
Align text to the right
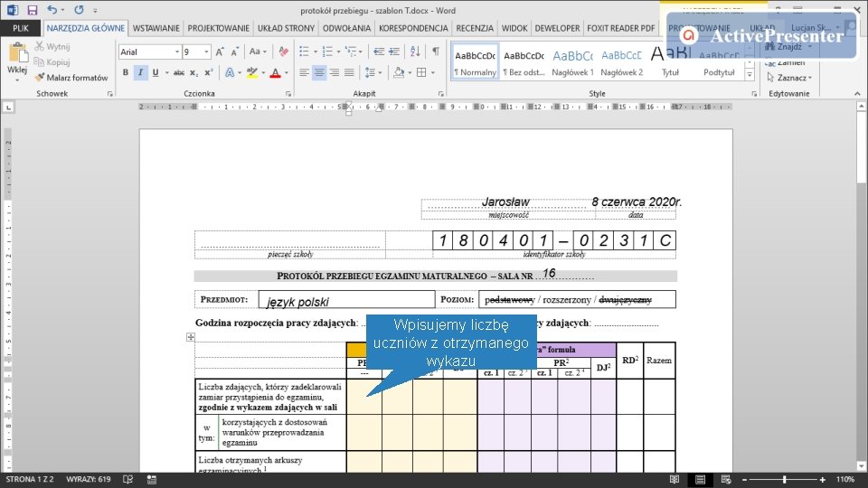[x=335, y=72]
